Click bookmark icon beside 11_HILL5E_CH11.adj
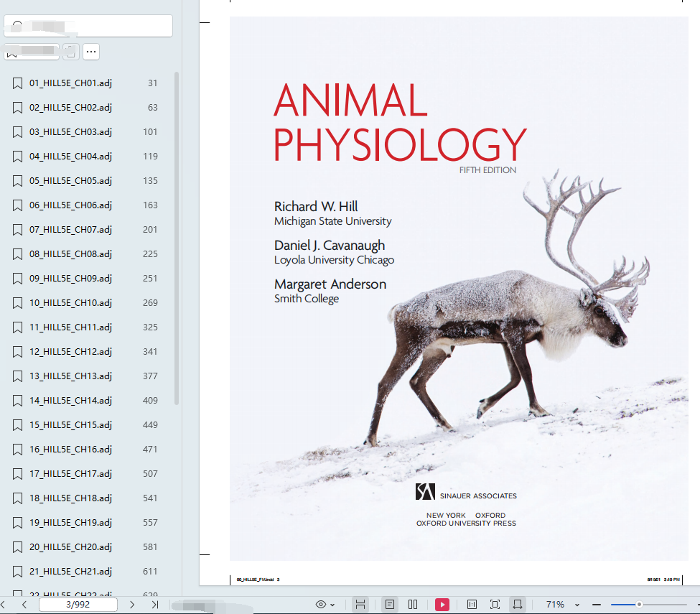Viewport: 700px width, 614px height. point(17,327)
